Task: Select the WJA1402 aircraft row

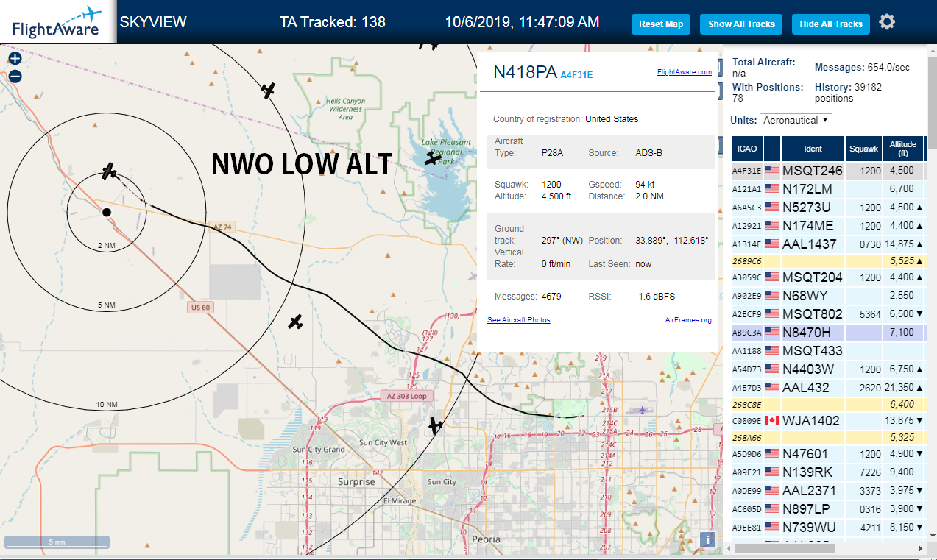Action: (x=828, y=421)
